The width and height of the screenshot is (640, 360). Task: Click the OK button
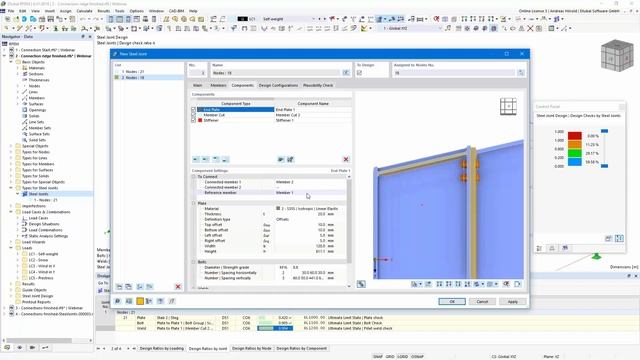pyautogui.click(x=452, y=301)
